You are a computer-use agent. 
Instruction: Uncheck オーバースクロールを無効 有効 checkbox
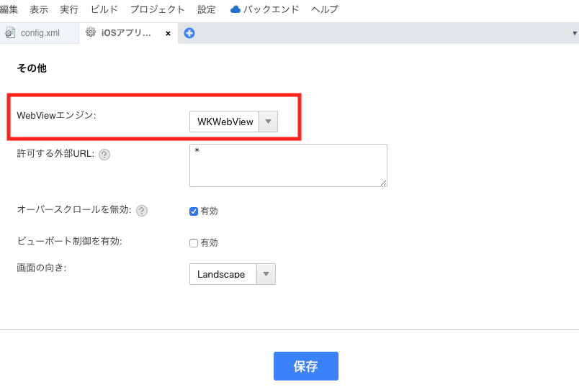194,211
